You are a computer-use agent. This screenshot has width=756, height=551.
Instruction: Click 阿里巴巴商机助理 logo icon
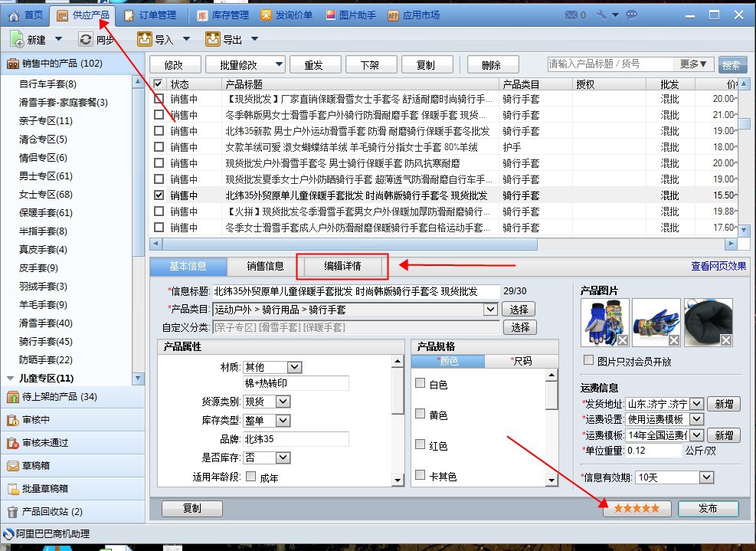click(8, 534)
